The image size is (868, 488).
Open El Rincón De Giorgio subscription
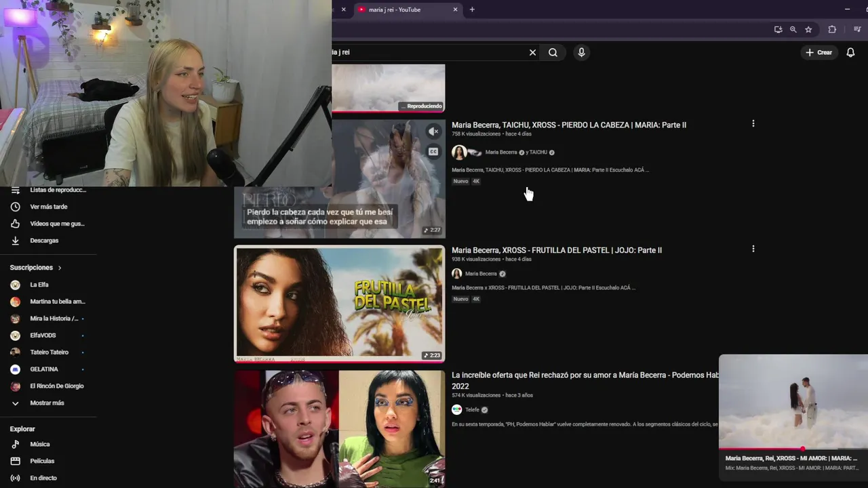[48, 386]
